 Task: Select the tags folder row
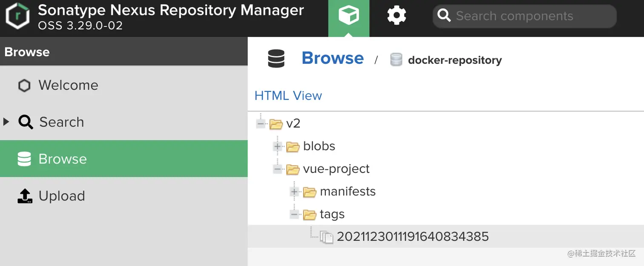446,214
